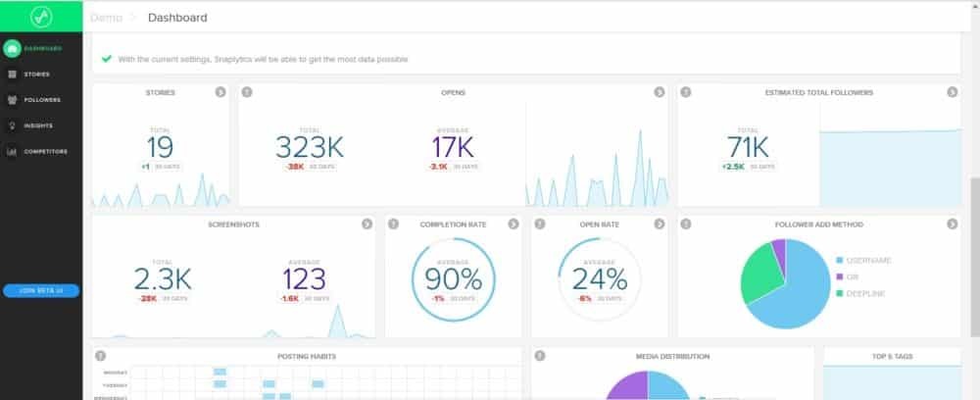The width and height of the screenshot is (980, 400).
Task: Click info icon on Estimated Total Followers
Action: (686, 92)
